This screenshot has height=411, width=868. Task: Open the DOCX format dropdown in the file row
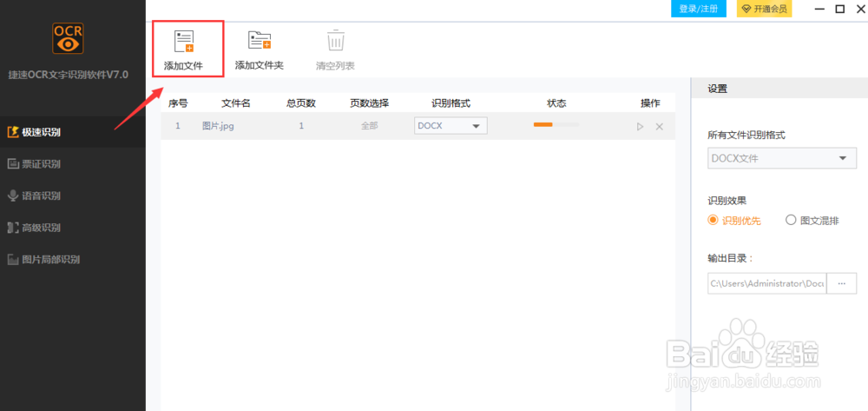(x=450, y=126)
